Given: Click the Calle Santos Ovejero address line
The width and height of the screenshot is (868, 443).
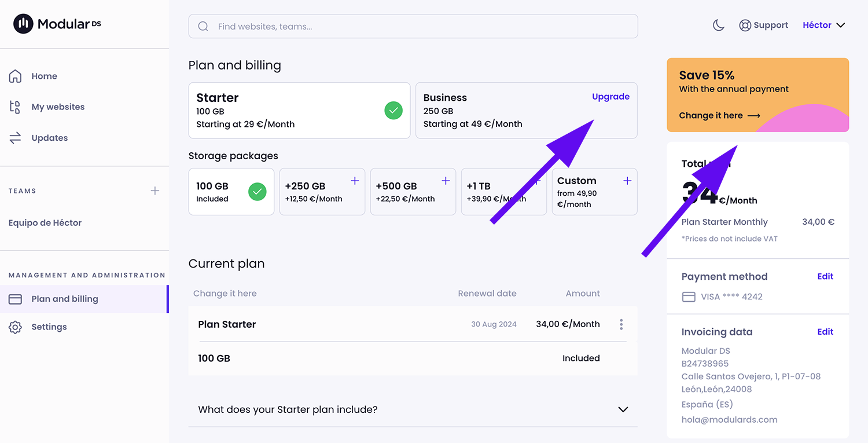Looking at the screenshot, I should (751, 376).
